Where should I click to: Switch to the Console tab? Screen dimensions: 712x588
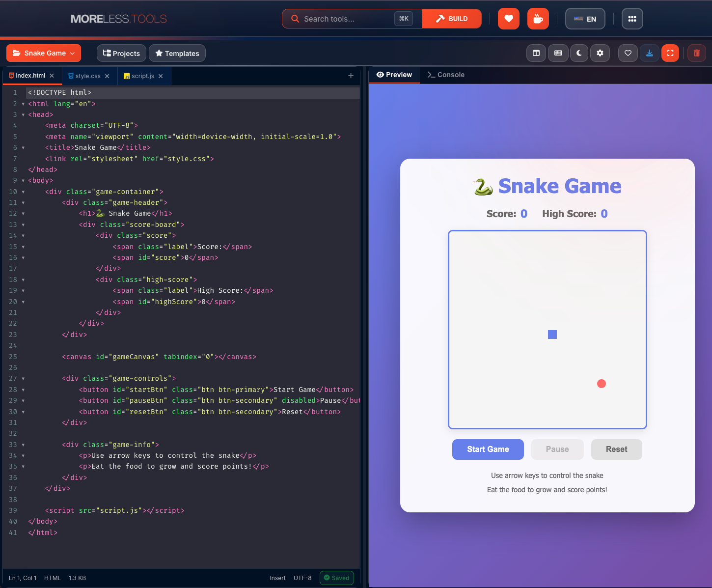point(446,75)
